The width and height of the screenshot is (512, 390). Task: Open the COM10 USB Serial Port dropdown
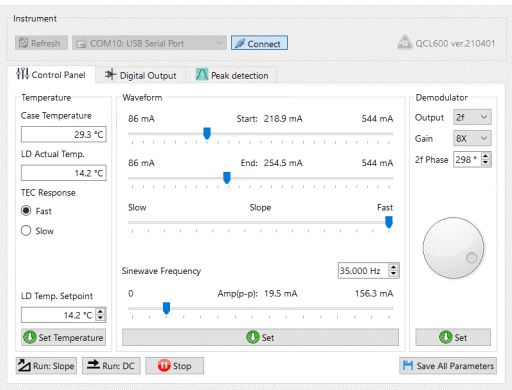point(149,43)
